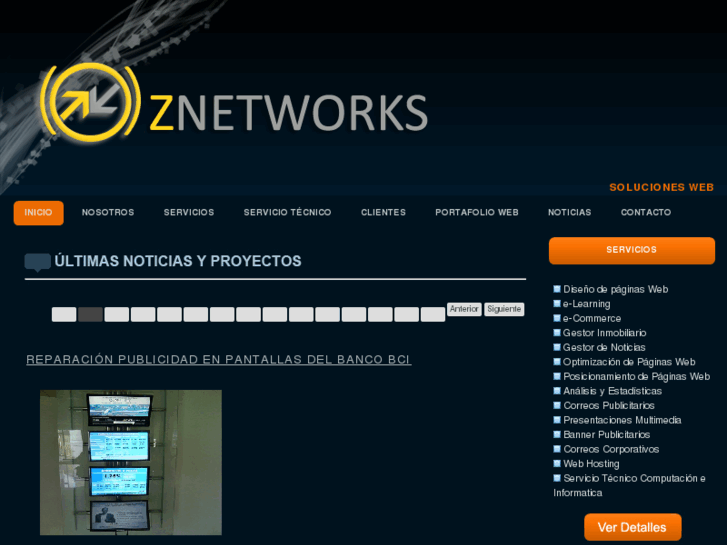727x545 pixels.
Task: Select SERVICIO TÉCNICO in the navigation bar
Action: tap(287, 212)
